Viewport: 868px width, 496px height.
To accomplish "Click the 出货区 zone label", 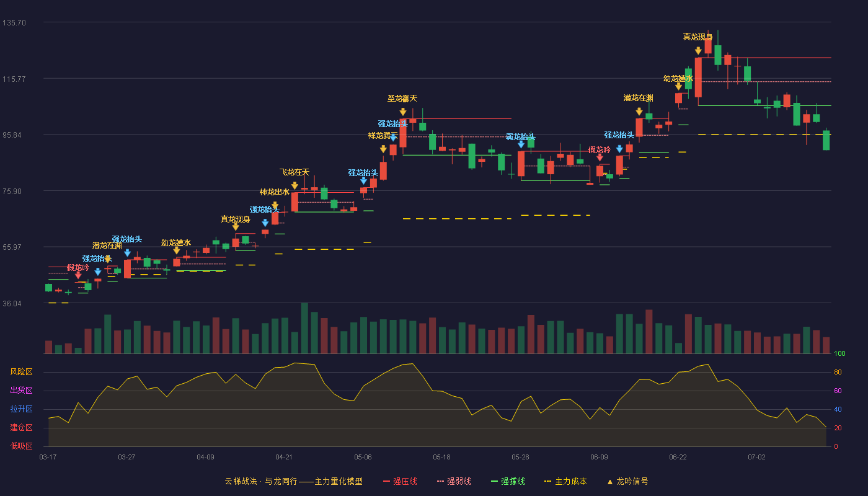I will pos(21,391).
